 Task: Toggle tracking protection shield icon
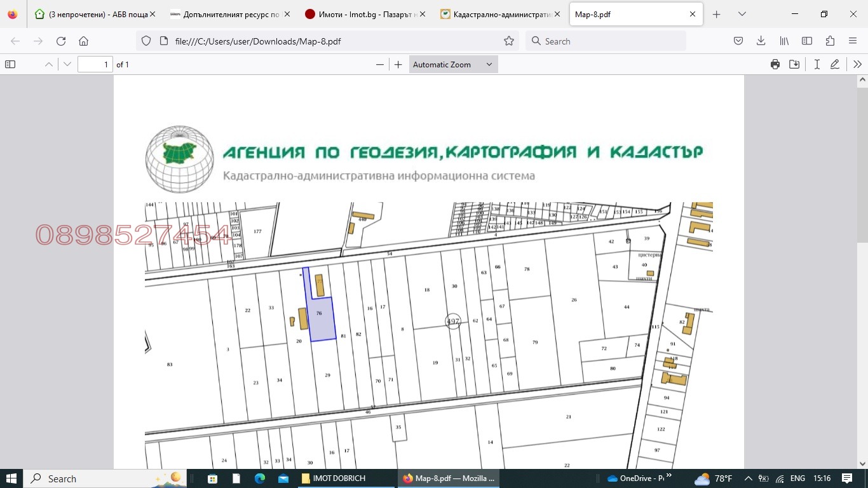tap(146, 41)
